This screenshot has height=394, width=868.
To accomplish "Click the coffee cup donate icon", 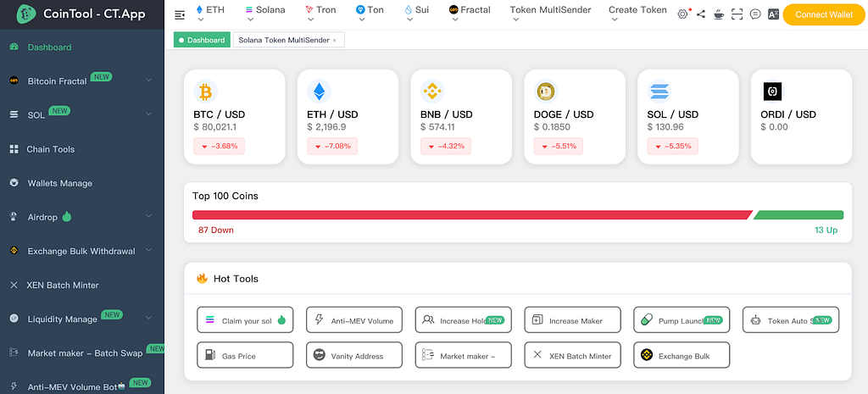I will point(719,14).
